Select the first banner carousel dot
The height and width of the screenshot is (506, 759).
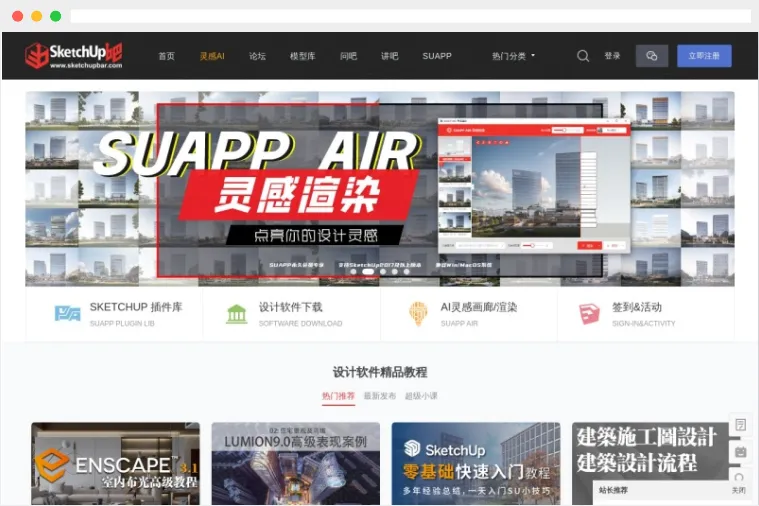click(x=354, y=271)
